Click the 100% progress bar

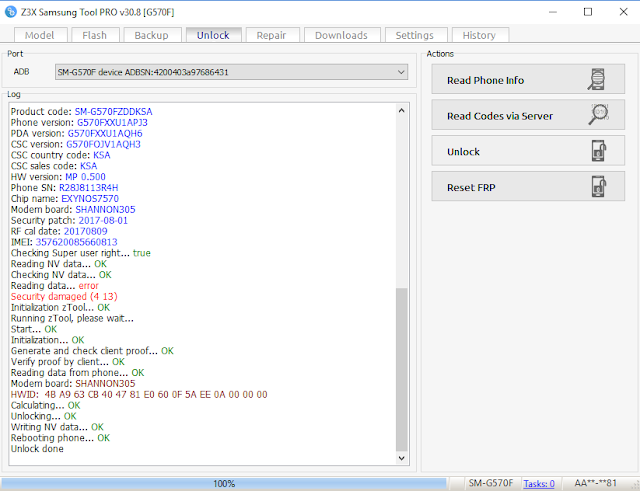(224, 484)
